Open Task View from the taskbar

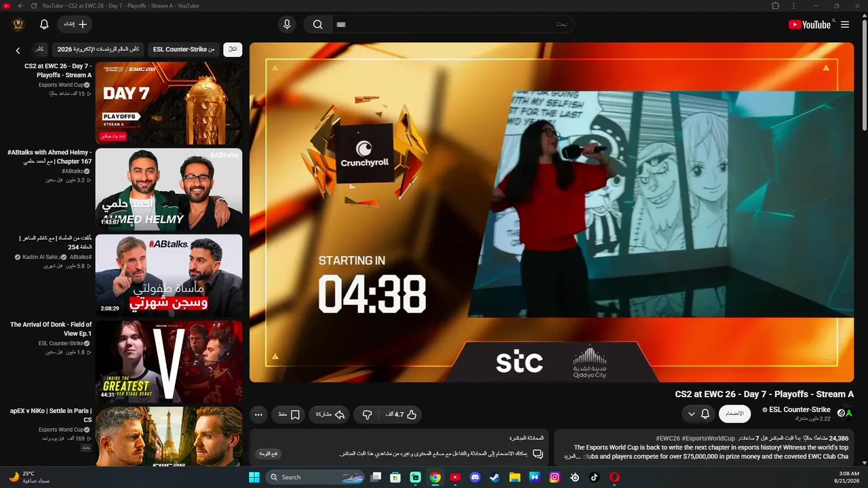tap(376, 477)
